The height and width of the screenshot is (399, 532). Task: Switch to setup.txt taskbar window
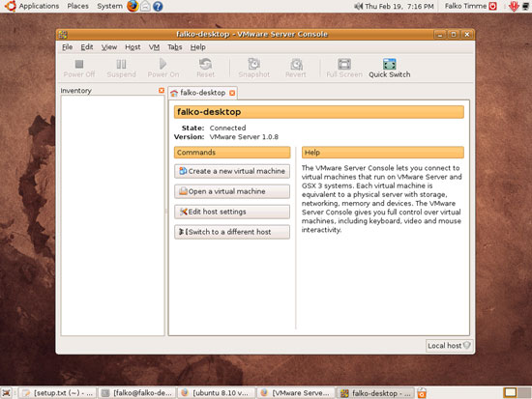pyautogui.click(x=57, y=393)
